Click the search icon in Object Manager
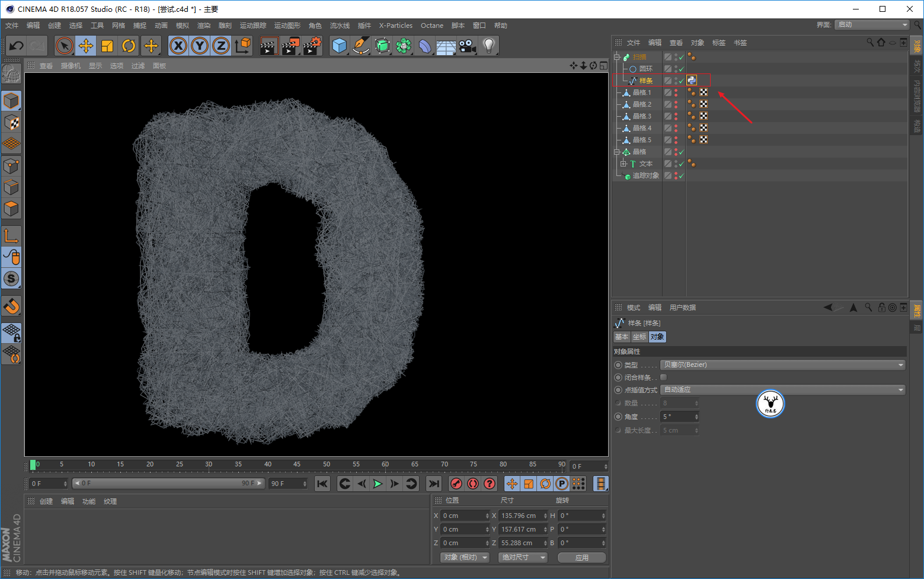The height and width of the screenshot is (579, 924). click(869, 42)
